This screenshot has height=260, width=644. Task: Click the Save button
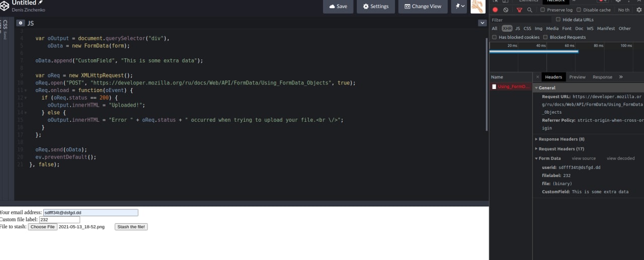(x=338, y=7)
